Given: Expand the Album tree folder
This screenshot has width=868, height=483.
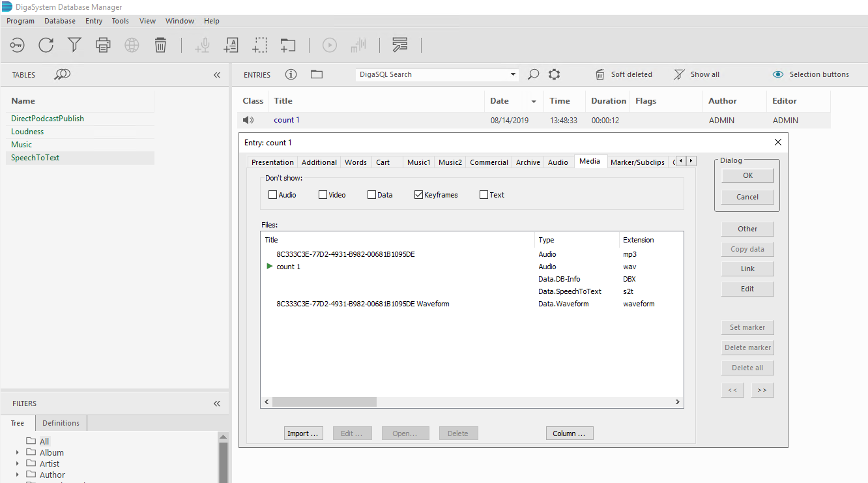Looking at the screenshot, I should (x=18, y=452).
